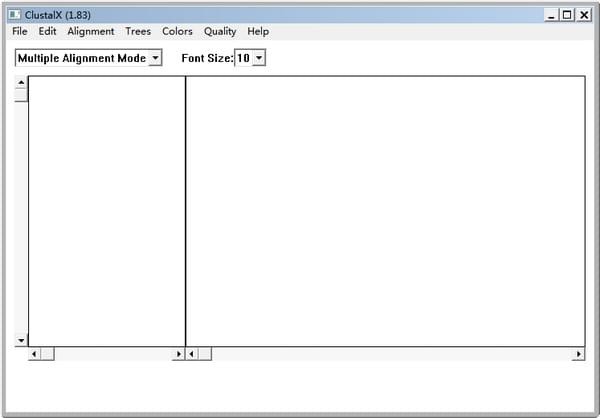Minimize the ClustalX window
The width and height of the screenshot is (600, 418).
coord(551,15)
